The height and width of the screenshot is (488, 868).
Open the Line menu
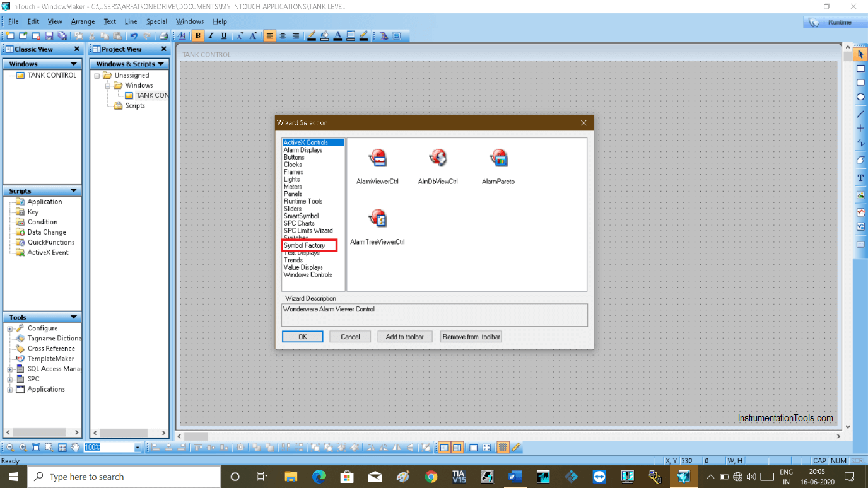pyautogui.click(x=131, y=21)
